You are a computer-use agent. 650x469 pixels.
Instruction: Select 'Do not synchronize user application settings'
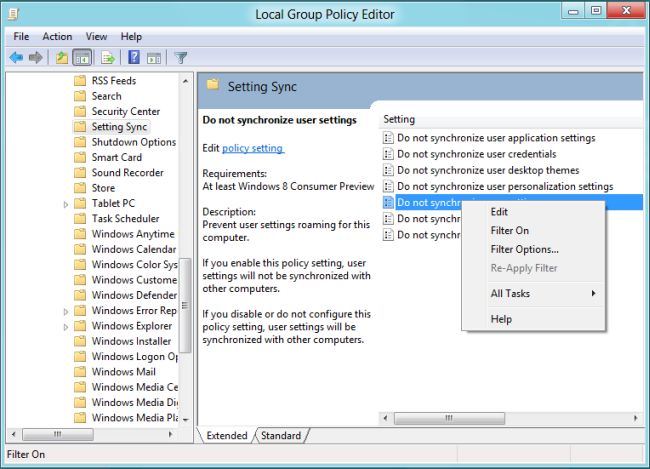click(x=496, y=138)
